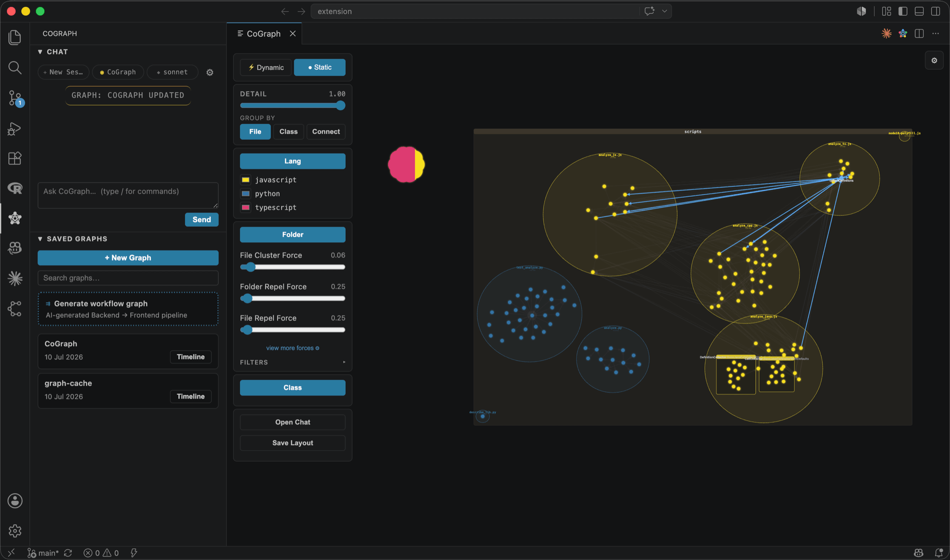The height and width of the screenshot is (560, 950).
Task: Switch graph mode to Static
Action: [320, 68]
